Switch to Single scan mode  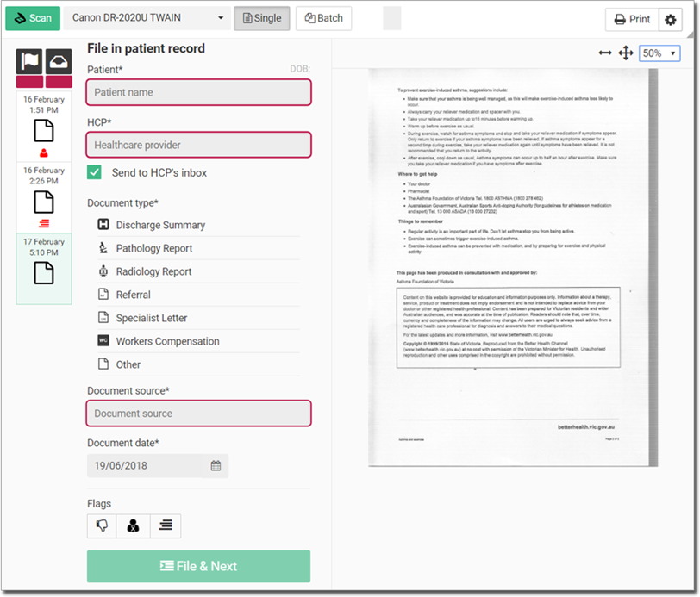click(x=261, y=18)
